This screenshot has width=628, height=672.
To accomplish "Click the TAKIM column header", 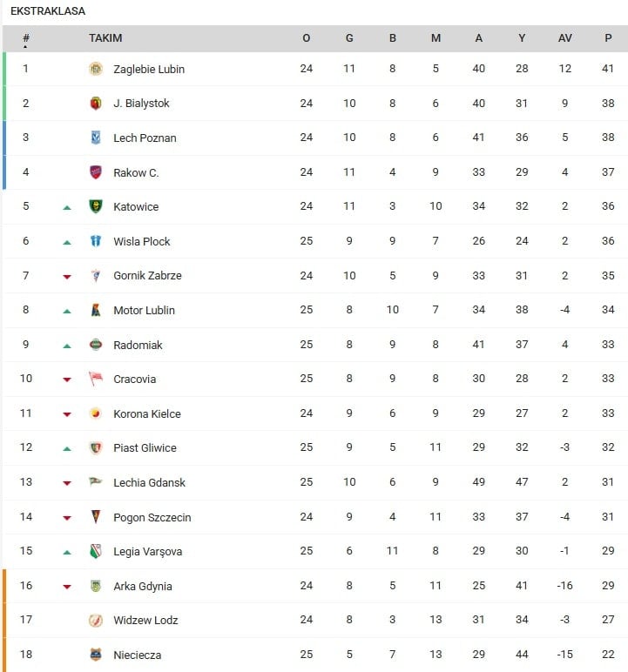I will point(105,38).
